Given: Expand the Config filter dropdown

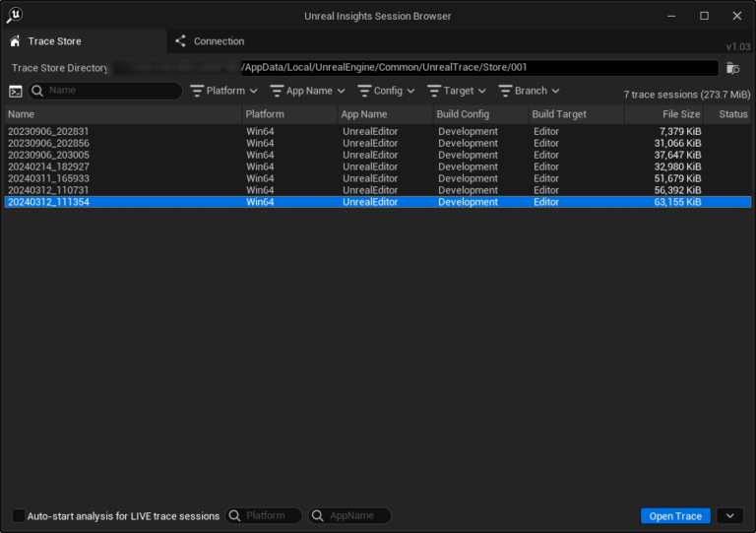Looking at the screenshot, I should coord(386,91).
